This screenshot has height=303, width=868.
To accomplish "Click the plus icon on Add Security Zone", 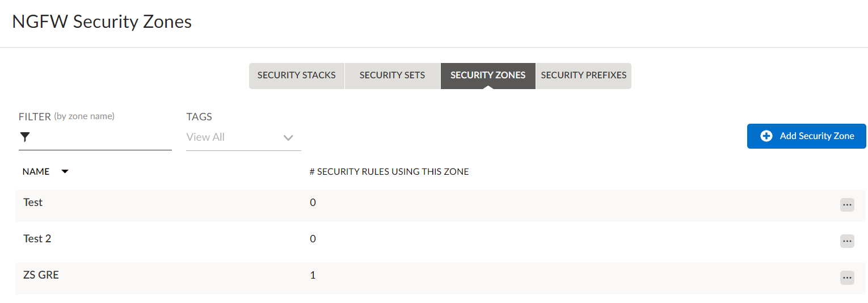I will pos(766,136).
